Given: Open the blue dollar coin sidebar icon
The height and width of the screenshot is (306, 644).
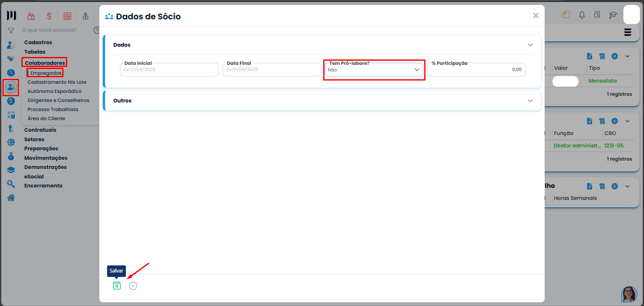Looking at the screenshot, I should click(11, 101).
